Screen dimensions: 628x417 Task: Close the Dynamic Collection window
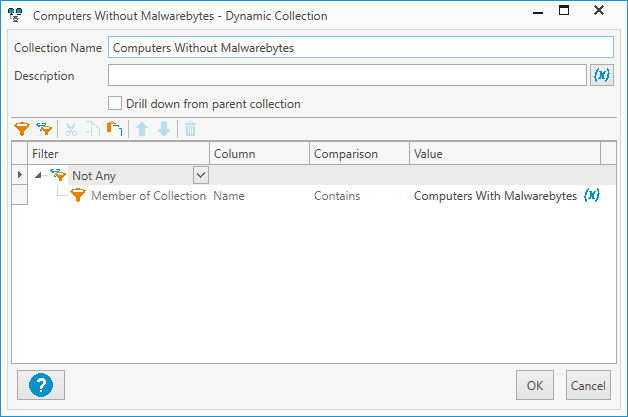pyautogui.click(x=599, y=10)
